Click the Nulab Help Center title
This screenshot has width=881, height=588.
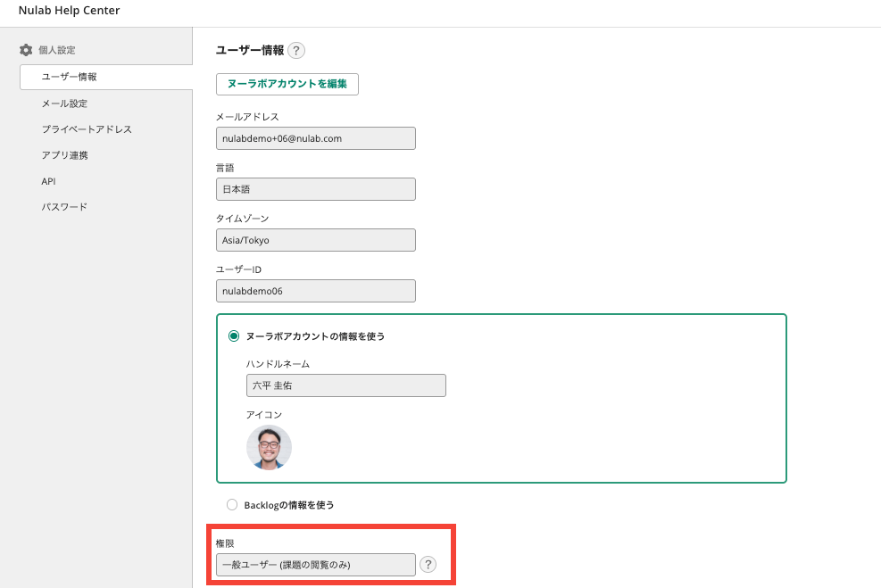(x=69, y=10)
